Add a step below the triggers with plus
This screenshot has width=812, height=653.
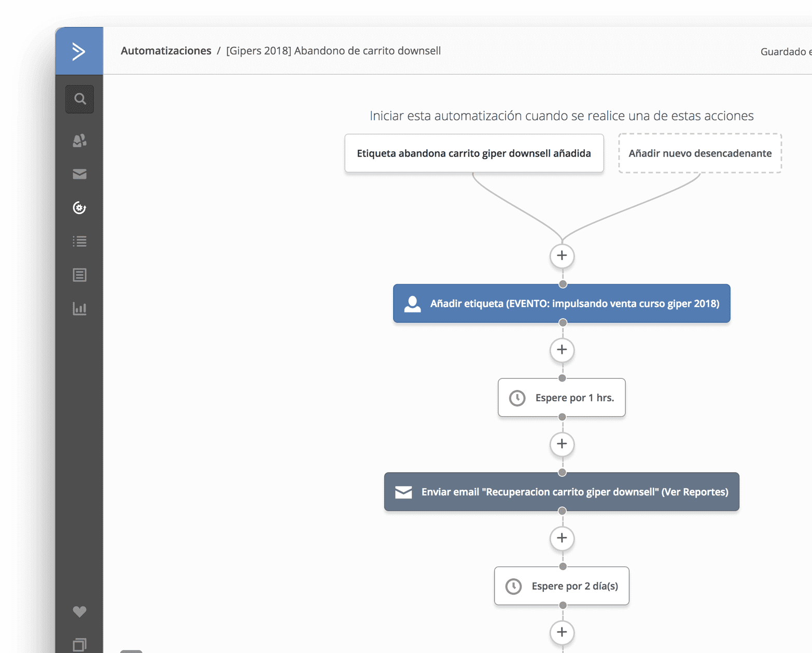[x=562, y=255]
